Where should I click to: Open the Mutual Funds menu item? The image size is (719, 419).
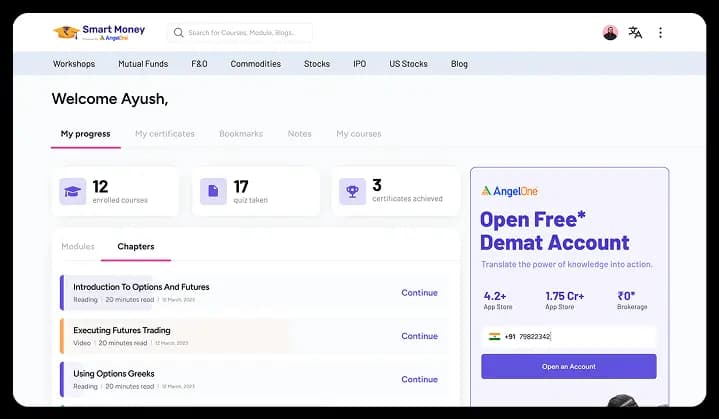pyautogui.click(x=143, y=64)
